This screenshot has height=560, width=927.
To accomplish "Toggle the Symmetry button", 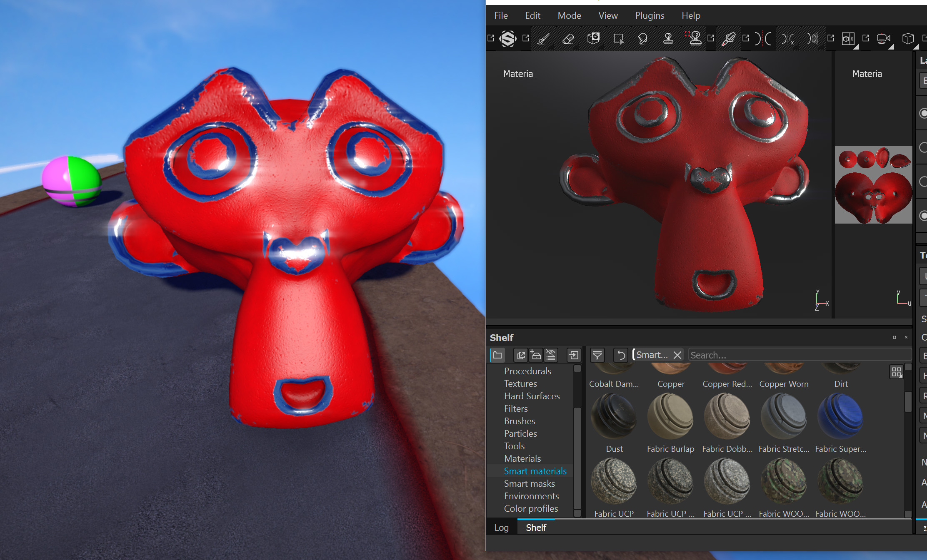I will pyautogui.click(x=763, y=39).
